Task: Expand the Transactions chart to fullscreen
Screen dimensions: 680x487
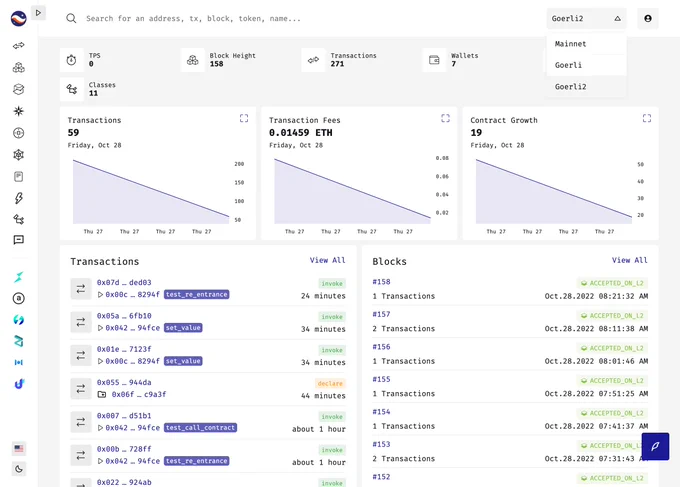Action: pyautogui.click(x=244, y=118)
